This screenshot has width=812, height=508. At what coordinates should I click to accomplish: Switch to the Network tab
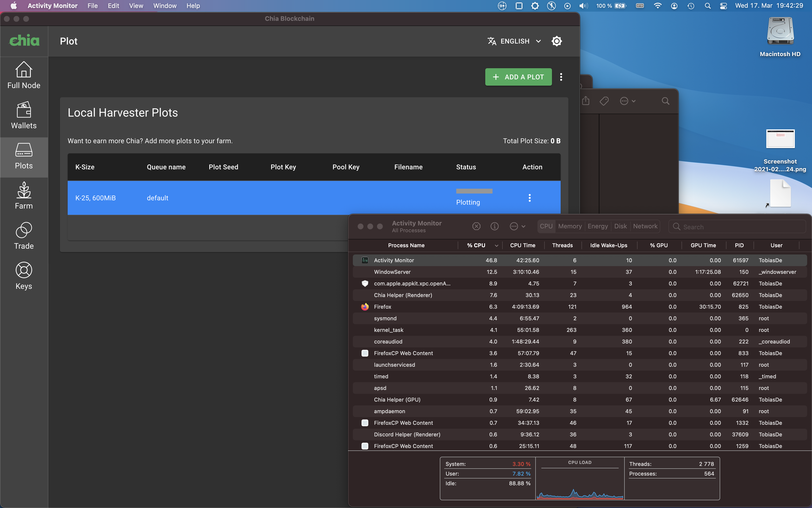click(645, 226)
